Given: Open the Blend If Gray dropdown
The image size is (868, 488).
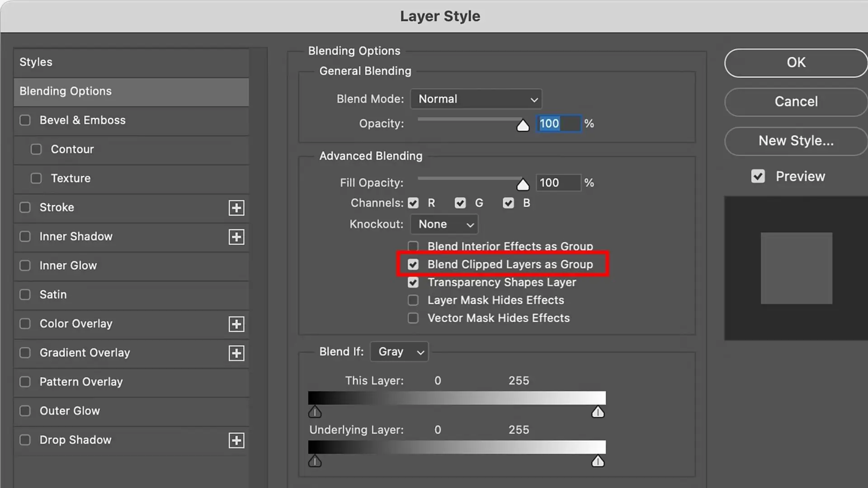Looking at the screenshot, I should 399,352.
